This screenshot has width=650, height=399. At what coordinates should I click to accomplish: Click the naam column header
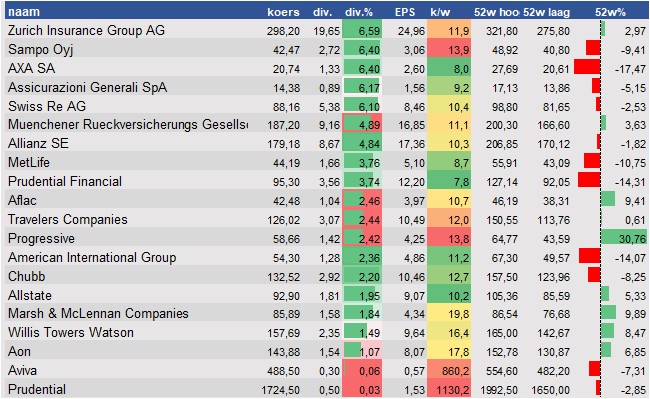(x=24, y=12)
